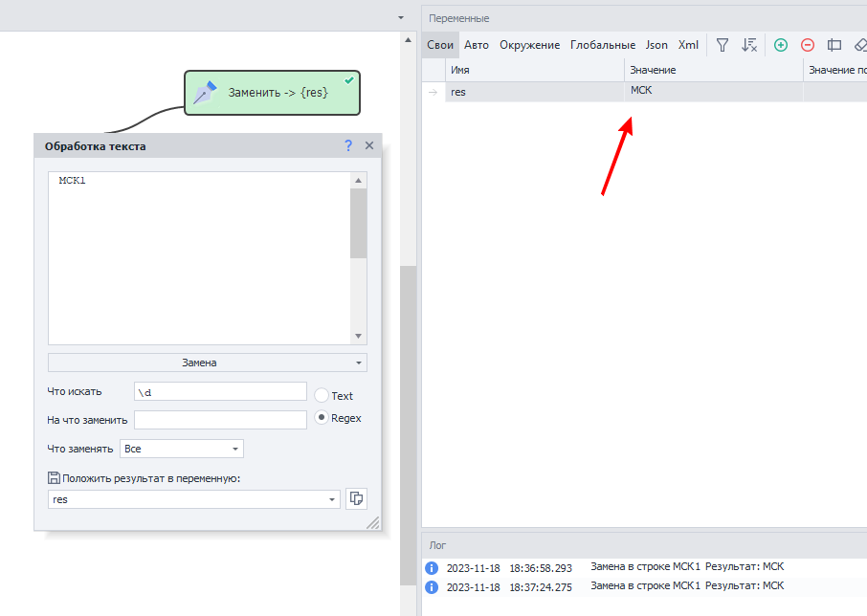Viewport: 867px width, 616px height.
Task: Click the first log entry info icon
Action: (432, 568)
